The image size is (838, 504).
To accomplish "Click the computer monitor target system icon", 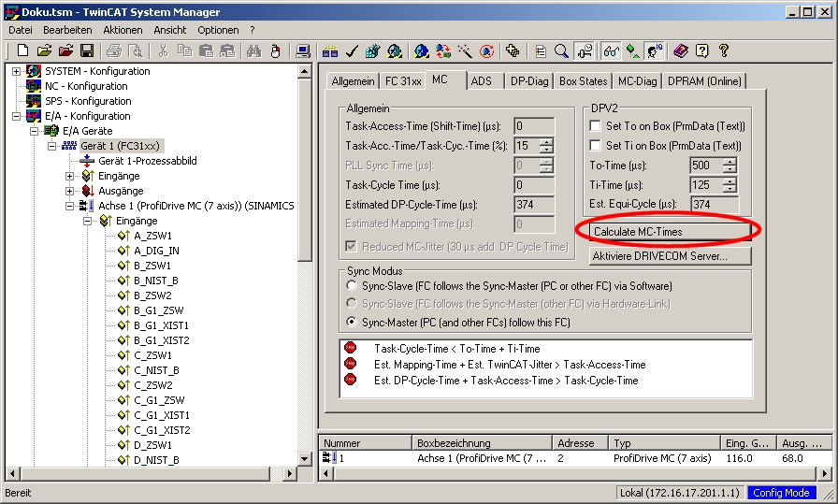I will pyautogui.click(x=303, y=50).
